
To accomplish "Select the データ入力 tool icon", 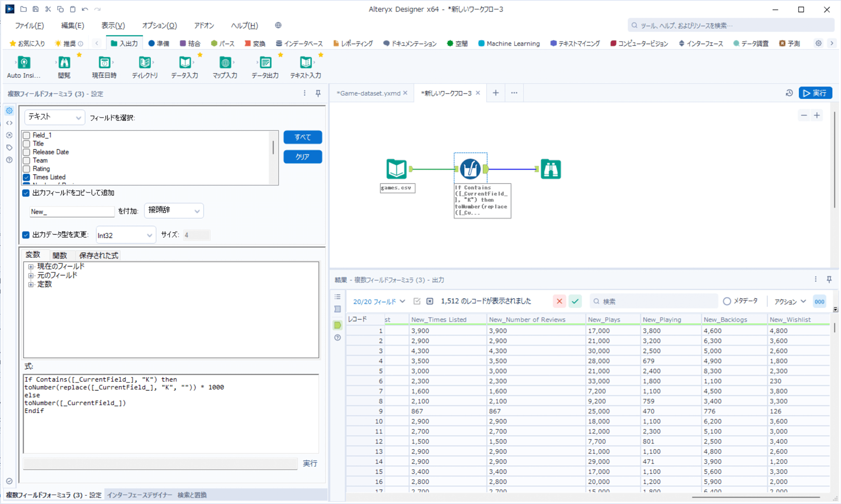I will tap(185, 63).
